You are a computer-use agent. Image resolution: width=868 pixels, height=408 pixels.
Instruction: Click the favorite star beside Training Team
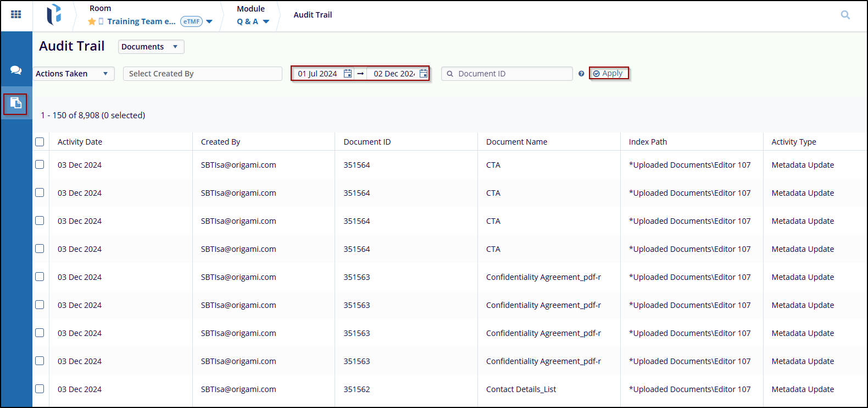[x=92, y=21]
